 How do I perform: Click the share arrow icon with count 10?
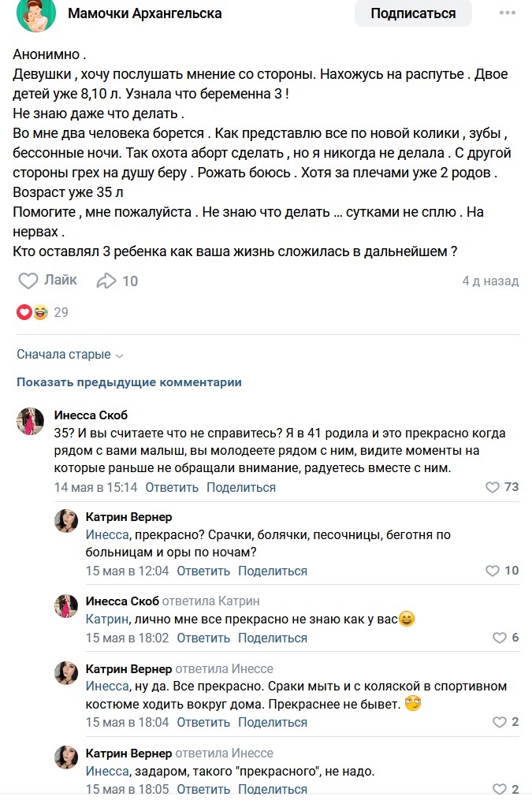tap(106, 281)
